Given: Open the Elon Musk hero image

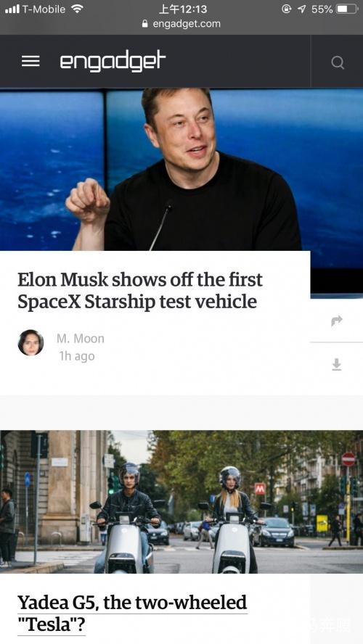Looking at the screenshot, I should (x=181, y=169).
